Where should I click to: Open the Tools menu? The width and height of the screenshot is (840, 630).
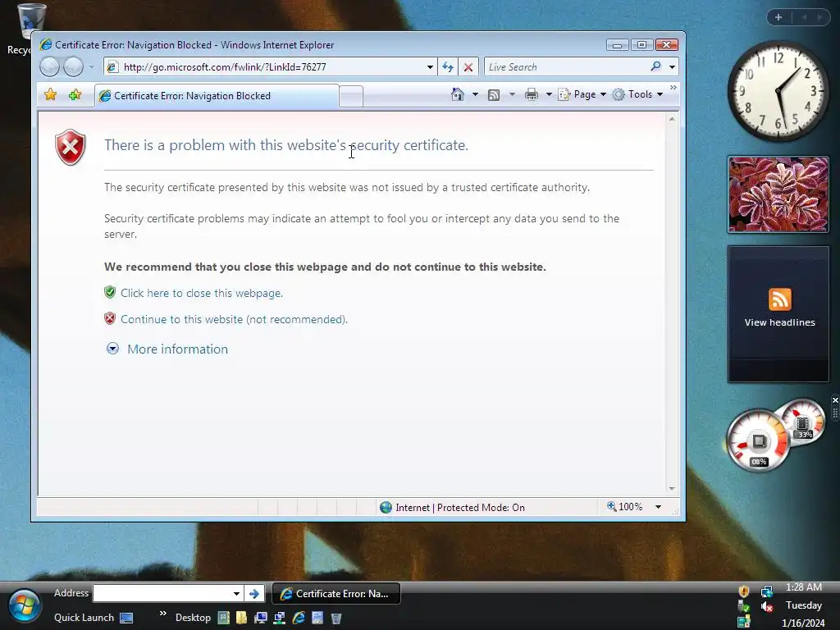638,94
